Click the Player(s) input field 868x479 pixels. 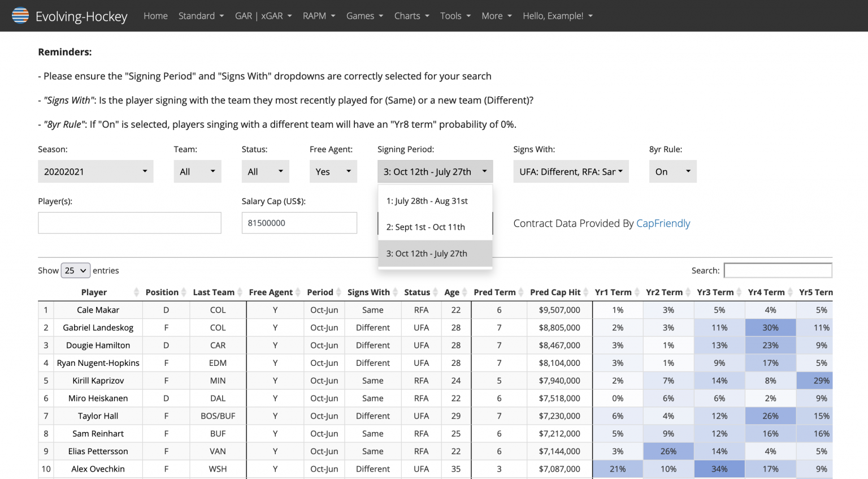coord(129,223)
